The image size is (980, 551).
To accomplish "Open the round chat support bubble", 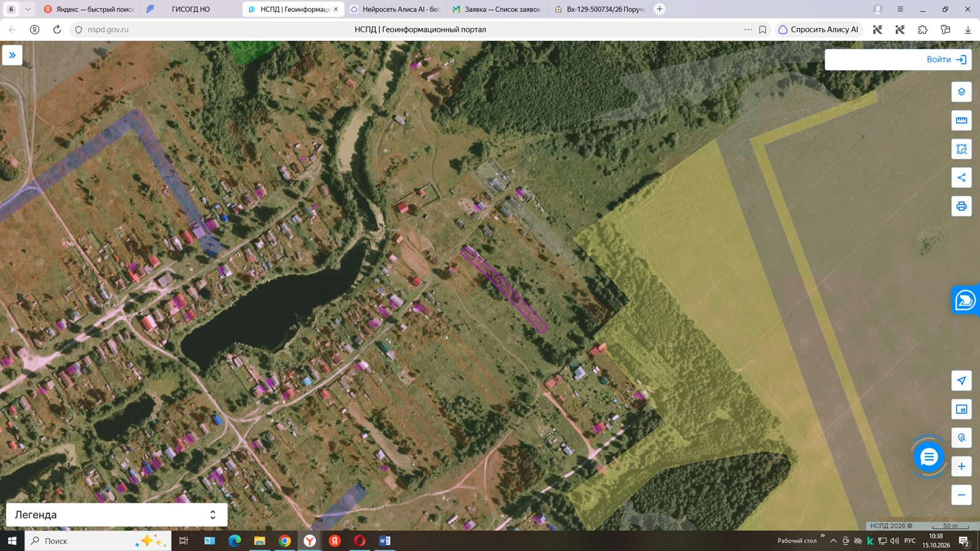I will coord(929,457).
